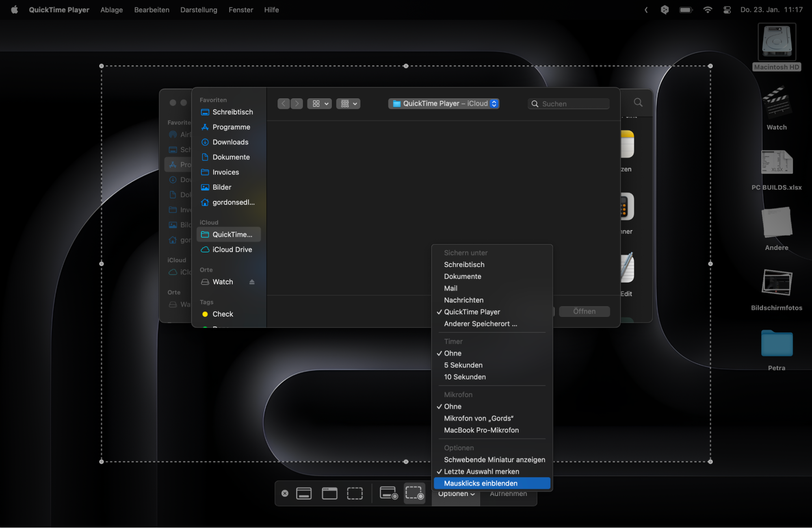This screenshot has width=812, height=528.
Task: Set timer to 5 Sekunden
Action: pos(492,365)
